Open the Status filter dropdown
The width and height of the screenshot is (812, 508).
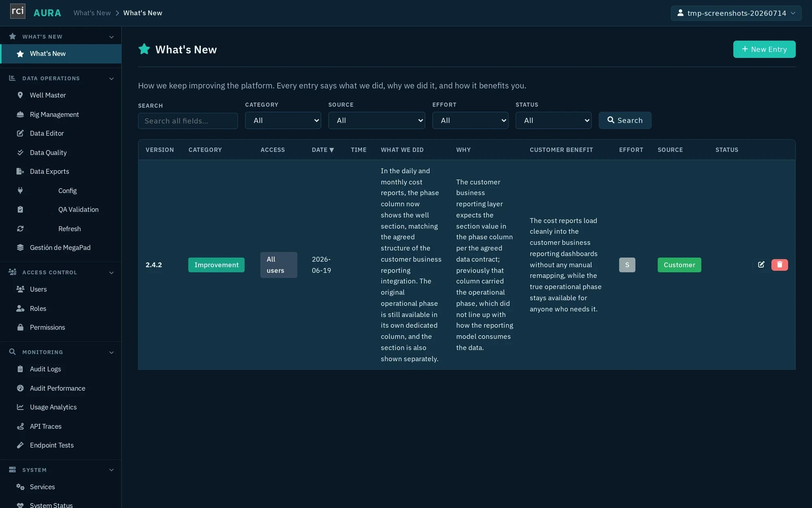point(553,120)
